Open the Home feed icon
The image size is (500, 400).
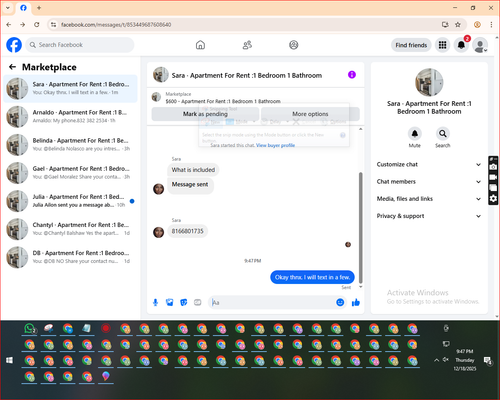pos(200,45)
